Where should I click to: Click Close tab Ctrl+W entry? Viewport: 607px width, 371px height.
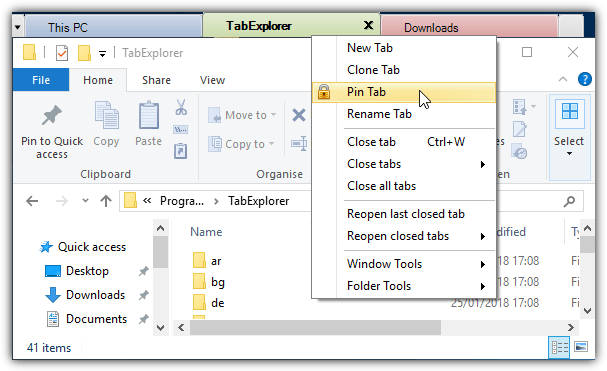(403, 142)
